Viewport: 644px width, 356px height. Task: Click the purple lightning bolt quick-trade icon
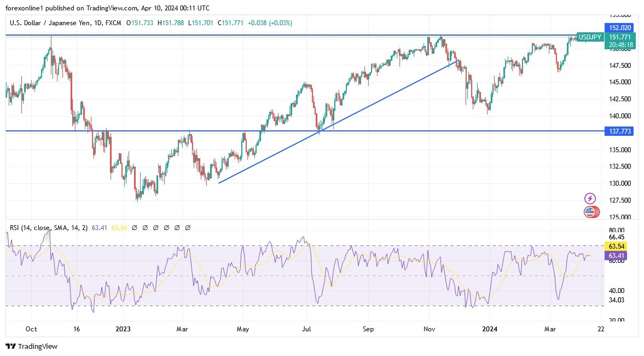point(590,198)
